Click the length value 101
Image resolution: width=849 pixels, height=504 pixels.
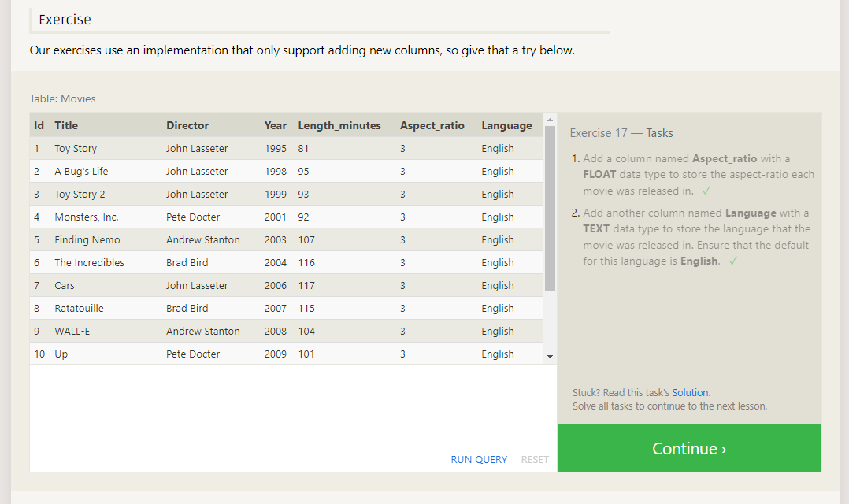306,354
